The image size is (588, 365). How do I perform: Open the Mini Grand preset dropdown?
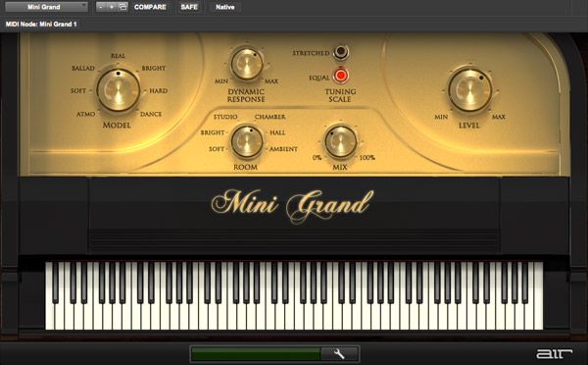click(46, 7)
